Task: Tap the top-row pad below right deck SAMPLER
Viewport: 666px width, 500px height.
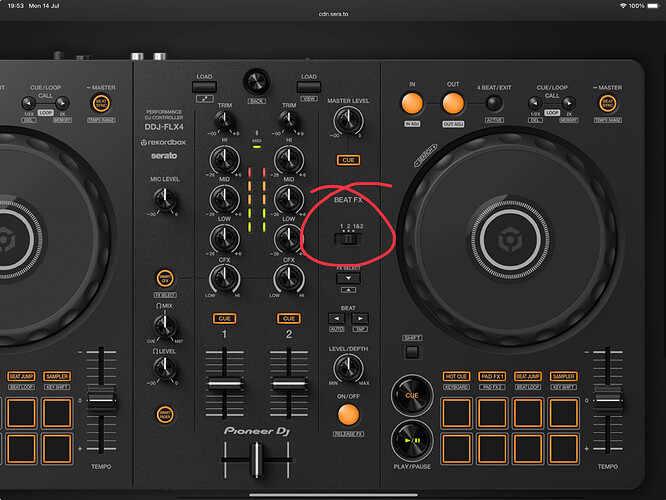Action: pos(563,413)
